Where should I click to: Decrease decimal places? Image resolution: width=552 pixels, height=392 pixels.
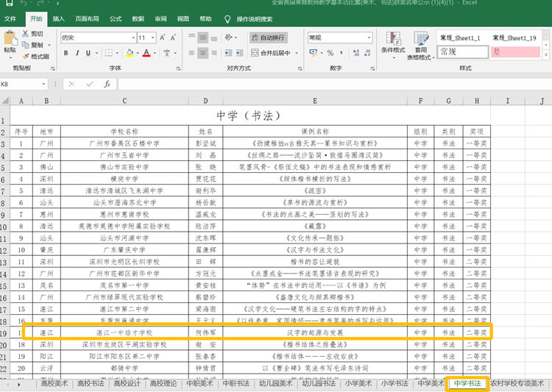367,53
